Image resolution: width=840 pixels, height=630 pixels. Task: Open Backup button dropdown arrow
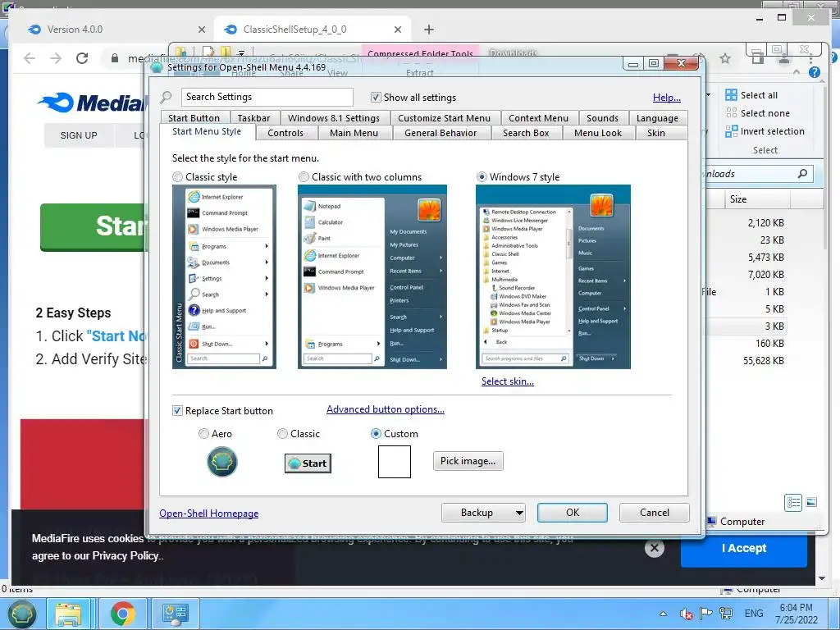tap(518, 513)
